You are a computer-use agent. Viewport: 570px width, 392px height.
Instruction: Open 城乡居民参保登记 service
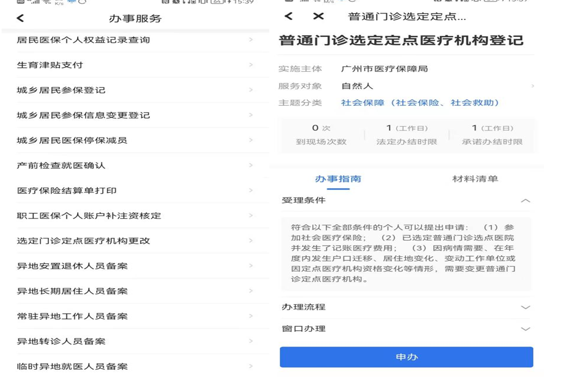(x=61, y=90)
